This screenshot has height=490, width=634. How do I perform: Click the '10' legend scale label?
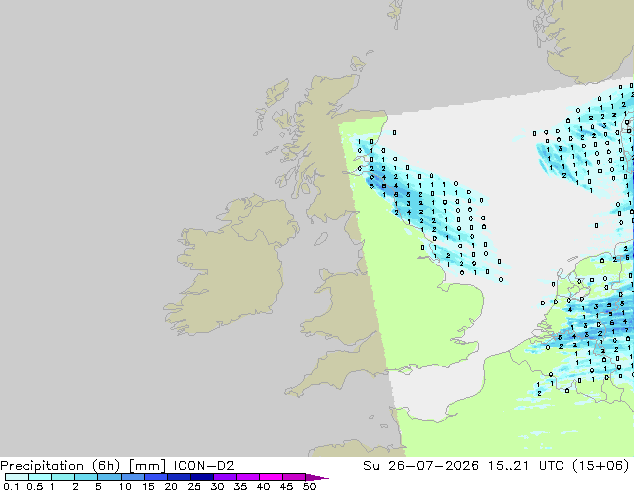click(125, 486)
